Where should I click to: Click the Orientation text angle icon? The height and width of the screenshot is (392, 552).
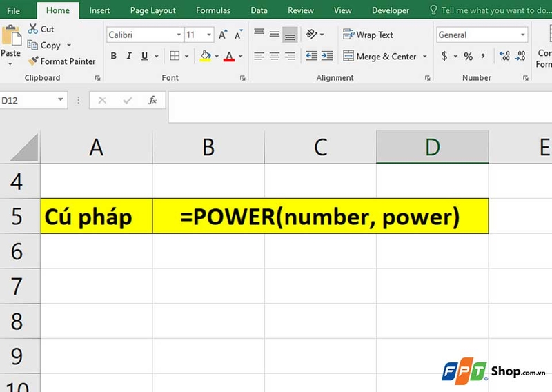click(311, 35)
